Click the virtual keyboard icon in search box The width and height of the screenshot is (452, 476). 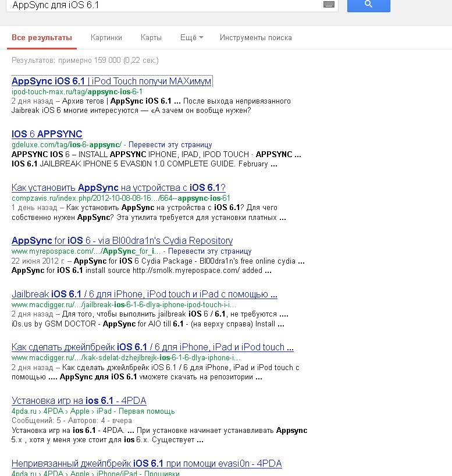click(329, 4)
